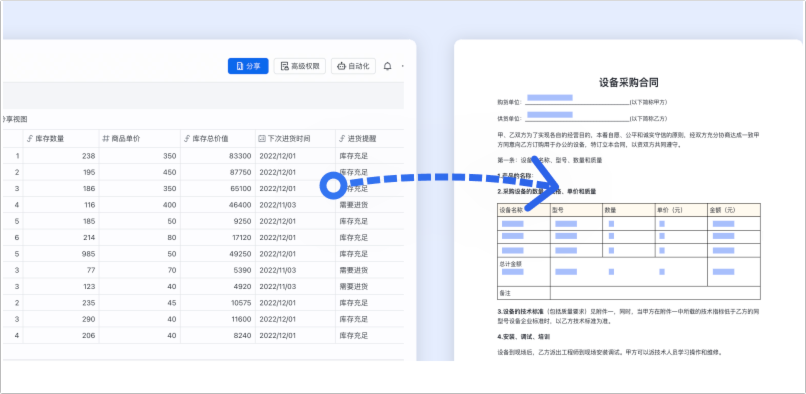806x394 pixels.
Task: Click 数量 header in contract table
Action: (610, 210)
